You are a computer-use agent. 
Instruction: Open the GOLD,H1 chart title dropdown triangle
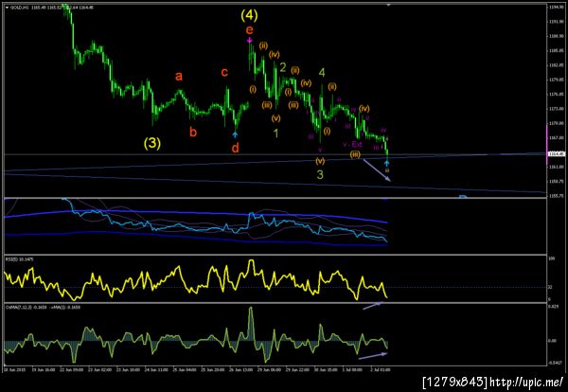(7, 8)
